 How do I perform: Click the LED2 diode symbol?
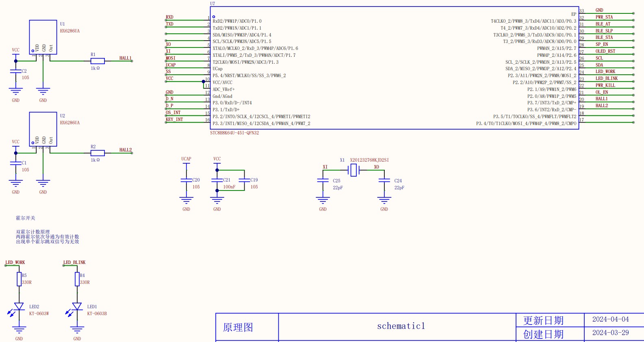(19, 307)
